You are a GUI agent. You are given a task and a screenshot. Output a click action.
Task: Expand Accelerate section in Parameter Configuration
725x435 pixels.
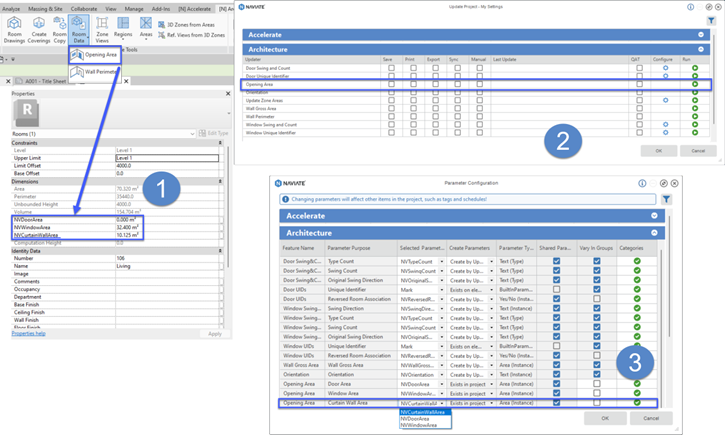654,216
